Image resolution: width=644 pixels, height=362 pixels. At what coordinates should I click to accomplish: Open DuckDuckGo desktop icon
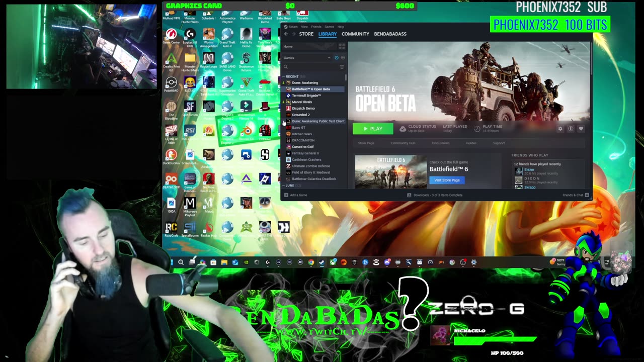[x=171, y=157]
